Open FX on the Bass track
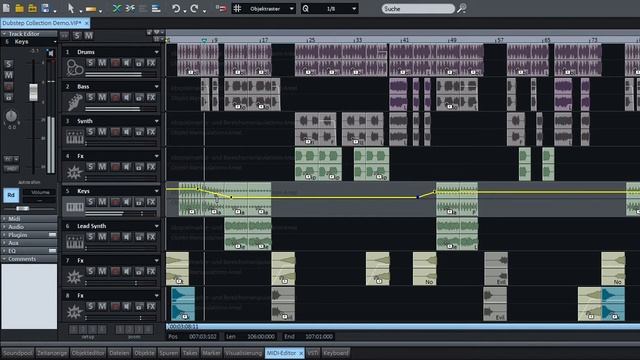Viewport: 640px width, 360px height. [x=151, y=98]
